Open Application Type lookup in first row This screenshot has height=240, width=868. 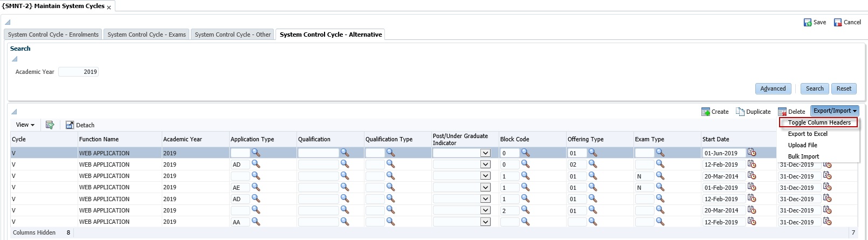[256, 153]
